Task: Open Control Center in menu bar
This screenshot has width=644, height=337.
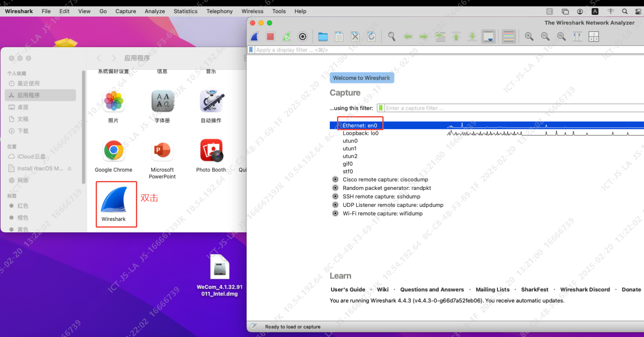Action: (x=638, y=11)
